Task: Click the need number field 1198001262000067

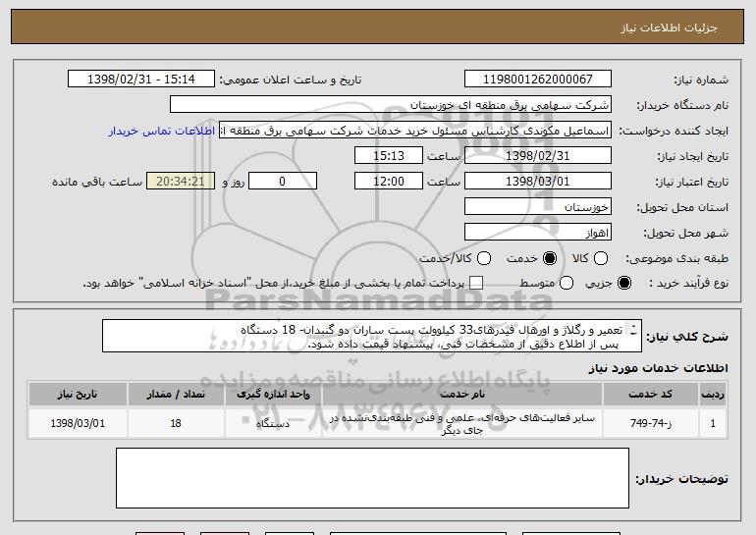Action: pyautogui.click(x=536, y=79)
